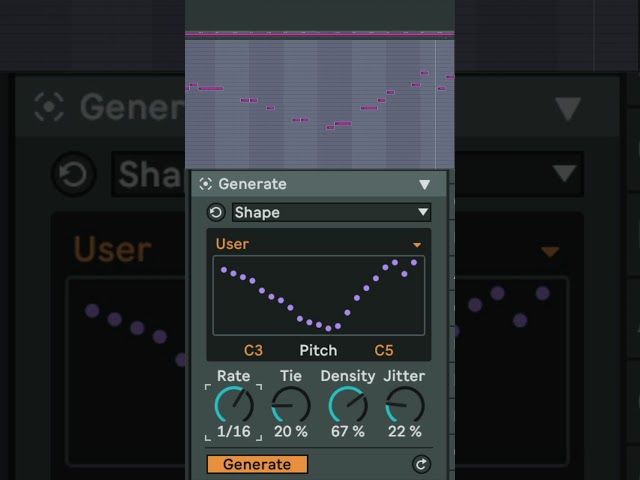Click the 20 % Tie value
640x480 pixels.
coord(291,431)
